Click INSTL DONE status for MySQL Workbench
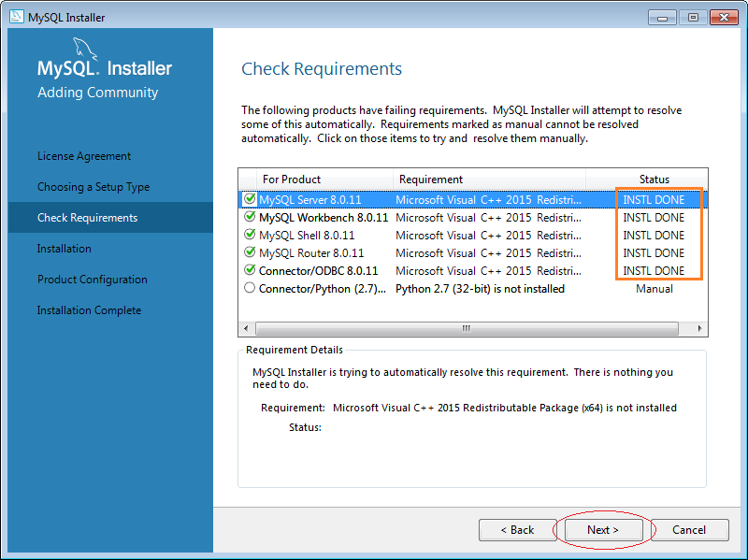Screen dimensions: 748x560 (654, 218)
